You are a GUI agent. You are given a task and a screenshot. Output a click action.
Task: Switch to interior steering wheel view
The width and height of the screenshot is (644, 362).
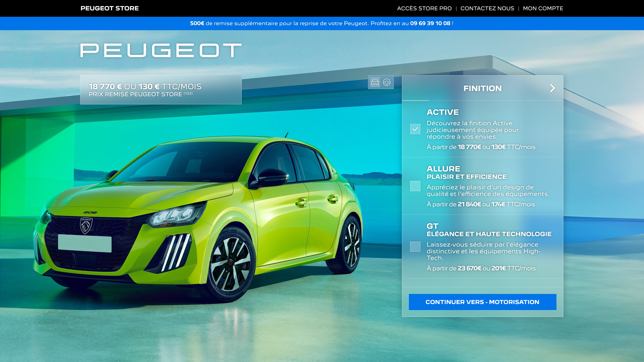[387, 82]
